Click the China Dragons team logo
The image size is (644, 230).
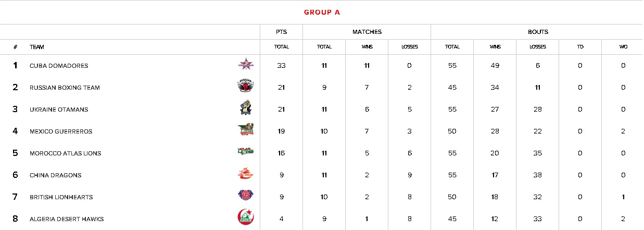[x=246, y=174]
